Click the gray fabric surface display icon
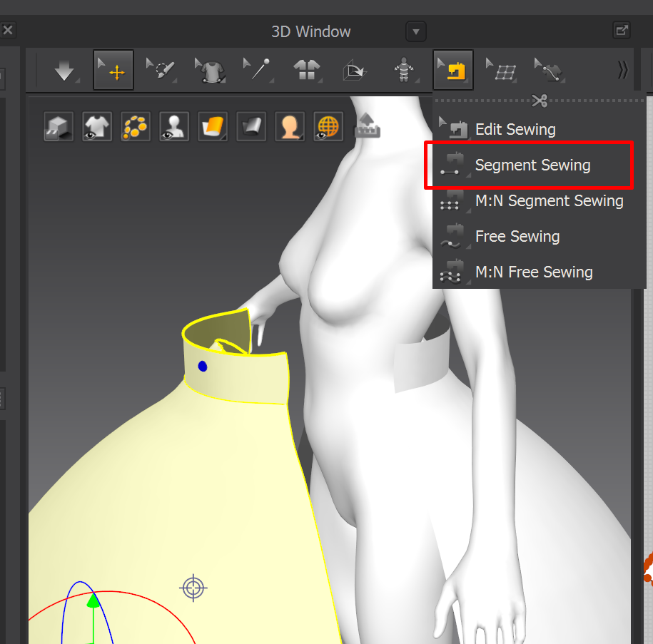The width and height of the screenshot is (653, 644). pyautogui.click(x=251, y=126)
